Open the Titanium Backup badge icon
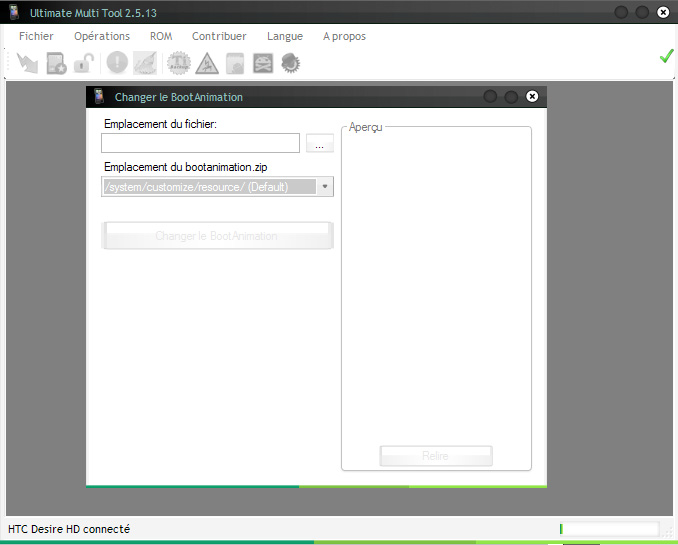 [x=179, y=63]
